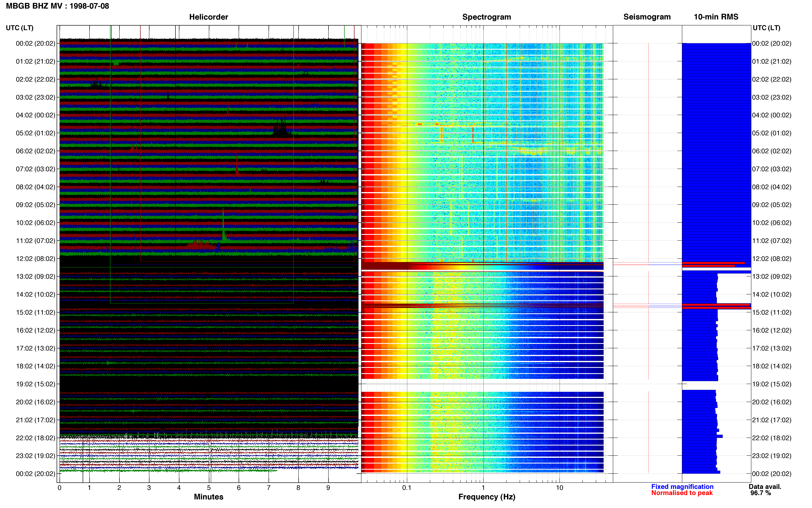
Task: Click the 'Frequency (Hz)' axis label
Action: coord(487,497)
